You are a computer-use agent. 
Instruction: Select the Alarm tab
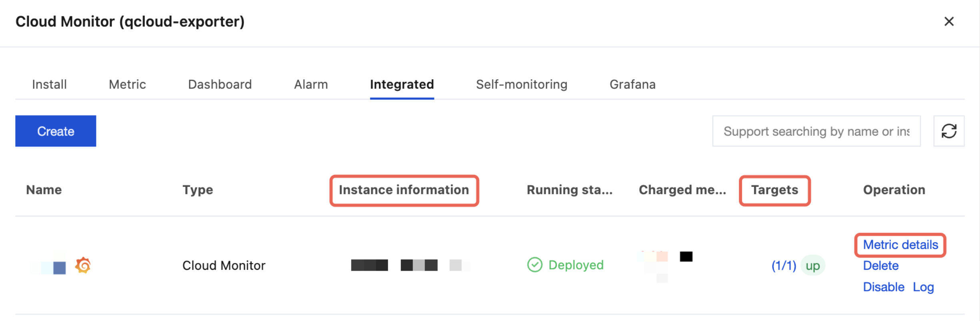(311, 84)
